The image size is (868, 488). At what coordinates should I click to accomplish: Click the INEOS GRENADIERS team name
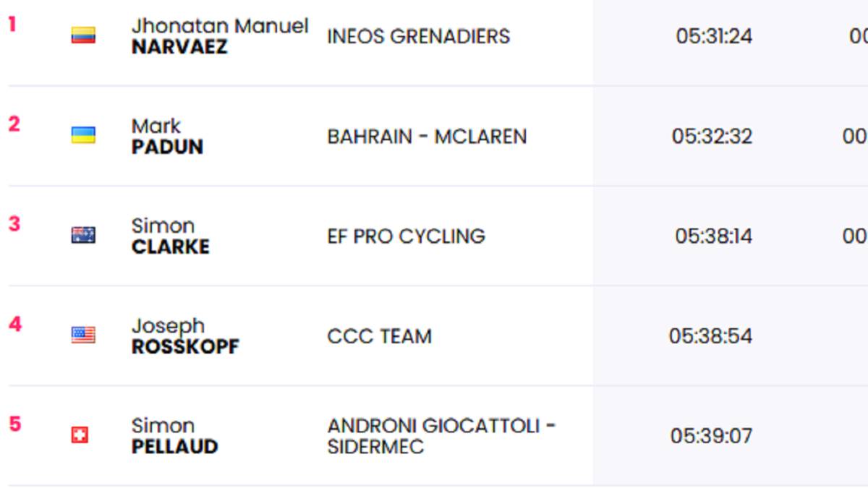pyautogui.click(x=418, y=36)
